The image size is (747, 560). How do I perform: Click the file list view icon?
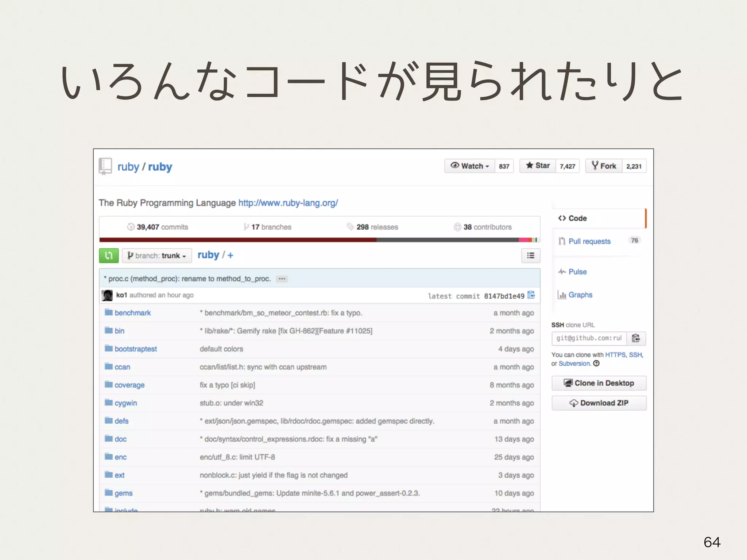coord(531,256)
